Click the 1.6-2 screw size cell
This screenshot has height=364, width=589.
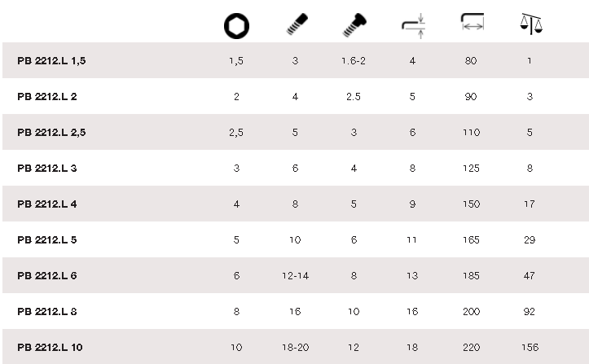pos(354,61)
